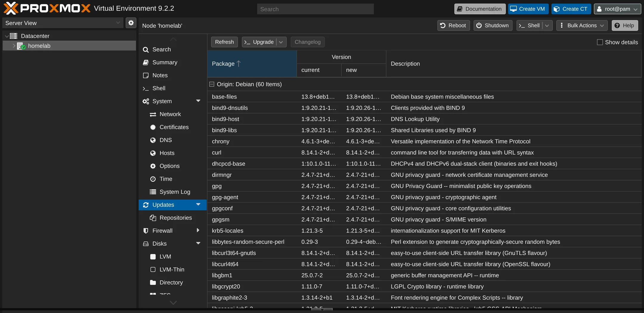Open the Summary menu item
Viewport: 644px width, 313px height.
[173, 62]
